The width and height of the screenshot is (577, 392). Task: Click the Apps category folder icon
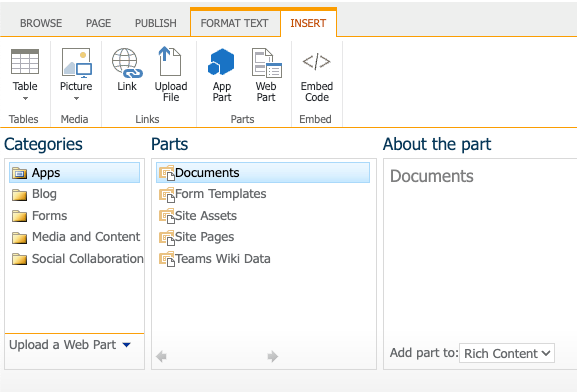(x=20, y=173)
